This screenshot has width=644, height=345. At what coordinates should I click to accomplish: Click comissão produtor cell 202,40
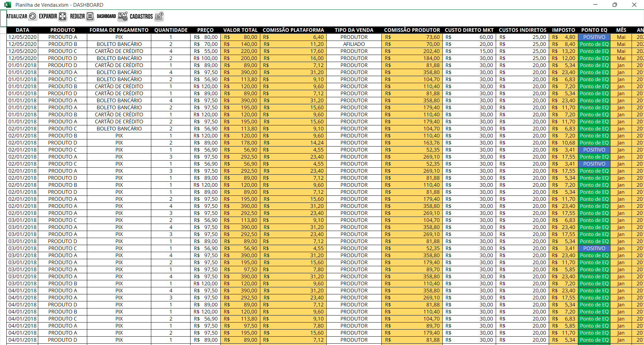[412, 51]
